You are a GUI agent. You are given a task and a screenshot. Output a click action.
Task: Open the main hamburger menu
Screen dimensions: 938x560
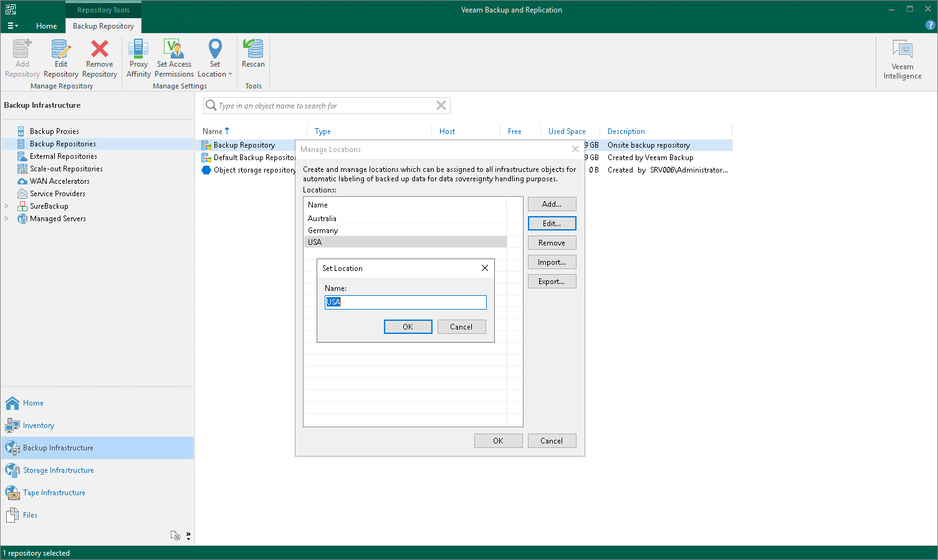pyautogui.click(x=12, y=26)
